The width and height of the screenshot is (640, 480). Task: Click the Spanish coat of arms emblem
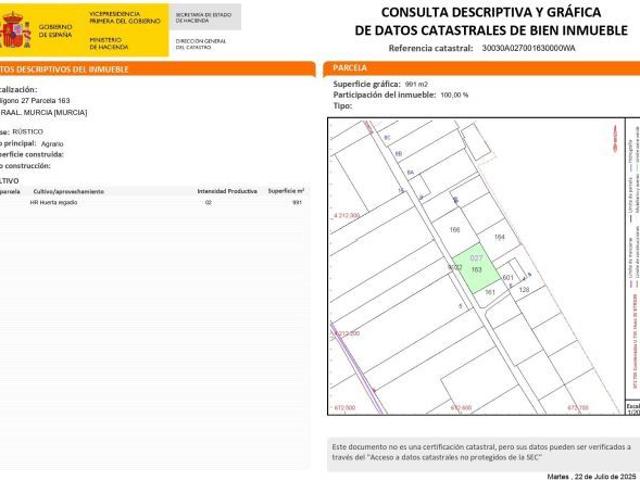point(14,31)
